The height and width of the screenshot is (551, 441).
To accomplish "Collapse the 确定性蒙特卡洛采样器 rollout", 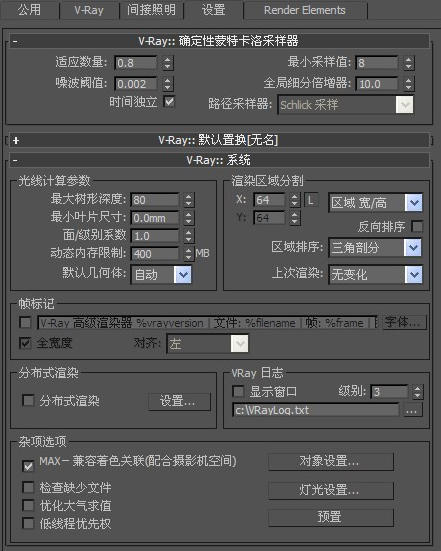I will click(219, 41).
